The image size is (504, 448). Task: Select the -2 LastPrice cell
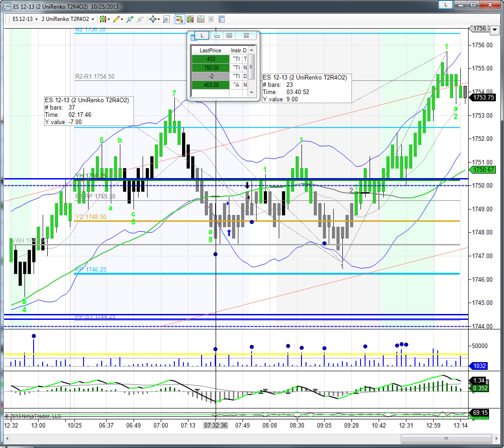[x=211, y=76]
